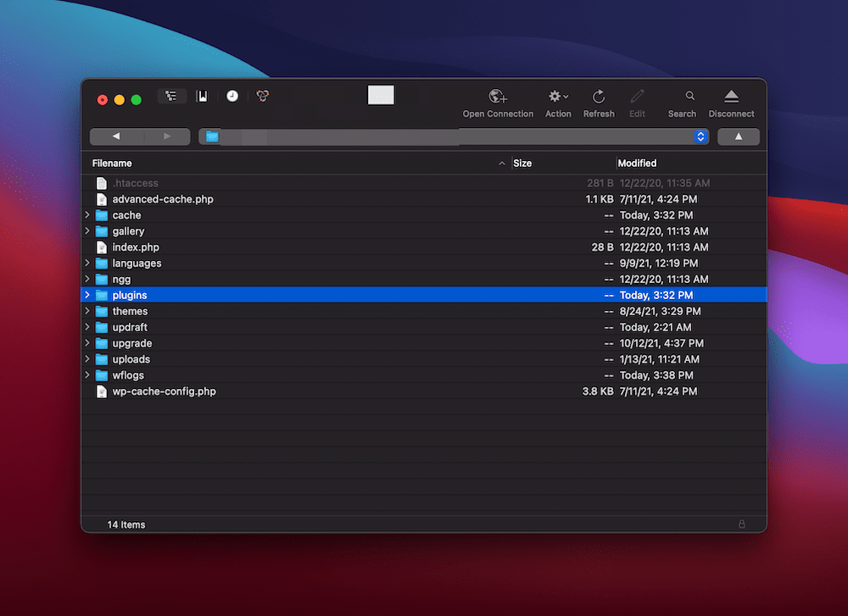Click the path bar folder icon
This screenshot has height=616, width=848.
(212, 136)
